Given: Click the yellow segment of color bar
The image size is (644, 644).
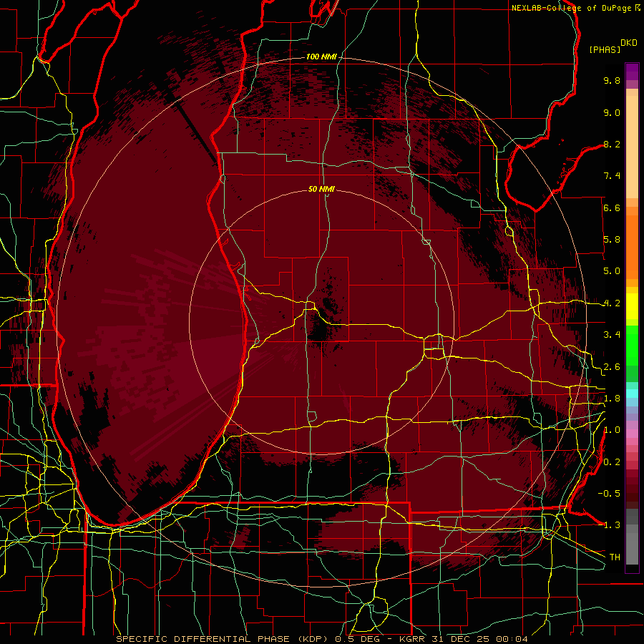Looking at the screenshot, I should click(632, 306).
